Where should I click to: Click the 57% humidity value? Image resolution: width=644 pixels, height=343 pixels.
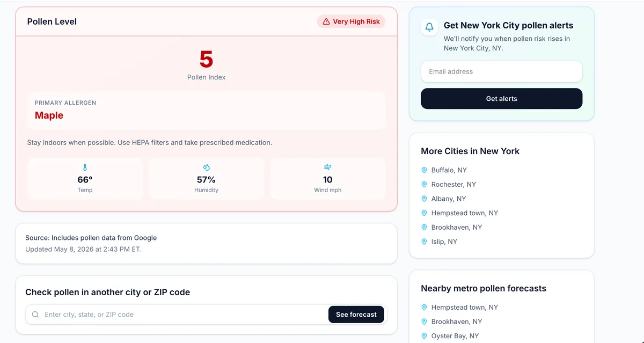coord(206,180)
